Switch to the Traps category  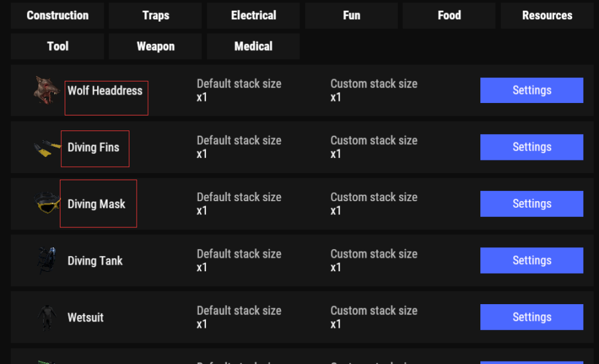[156, 16]
